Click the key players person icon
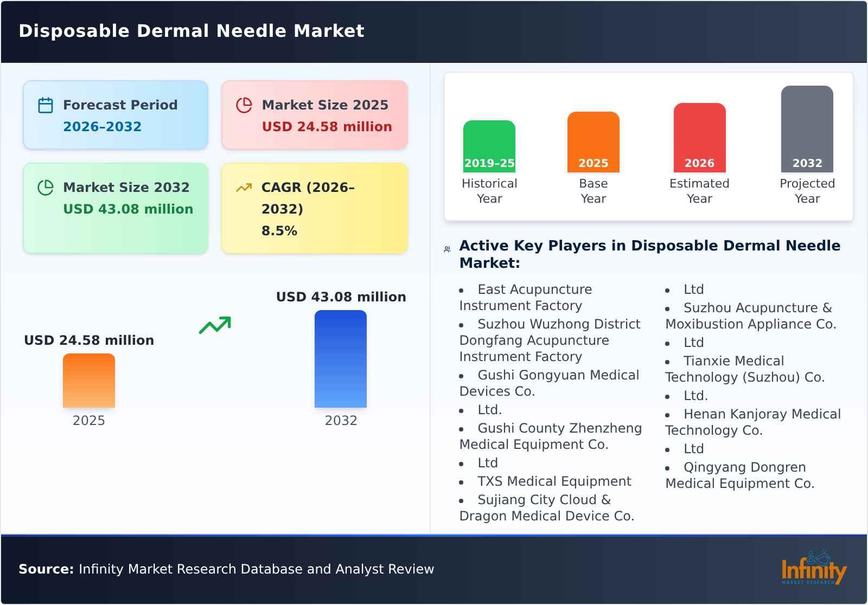Viewport: 868px width, 605px height. coord(447,248)
